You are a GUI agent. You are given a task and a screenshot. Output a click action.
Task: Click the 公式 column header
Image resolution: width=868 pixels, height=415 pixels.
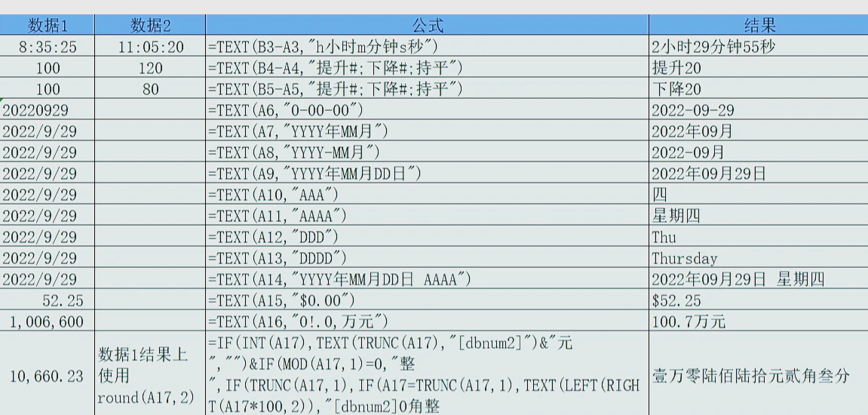click(427, 26)
